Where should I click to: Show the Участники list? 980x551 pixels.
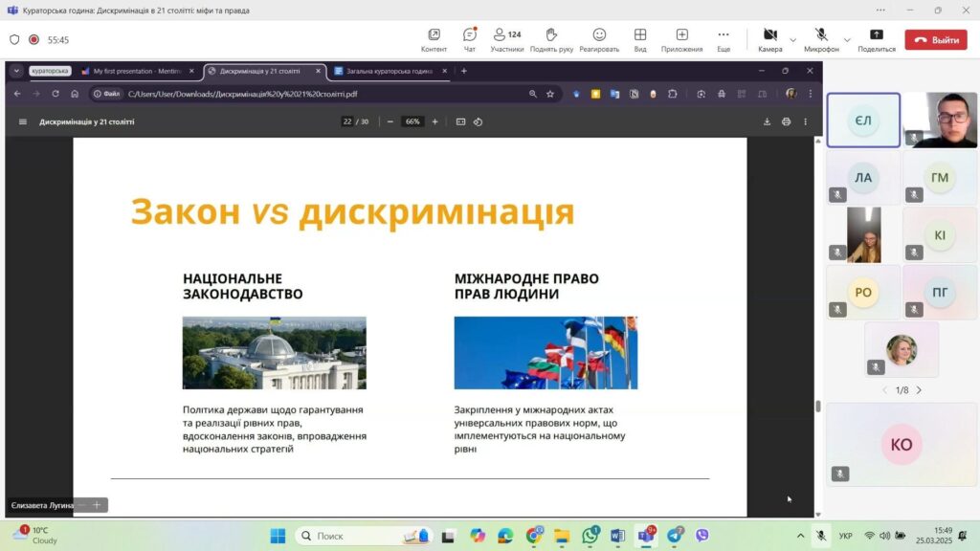point(507,39)
